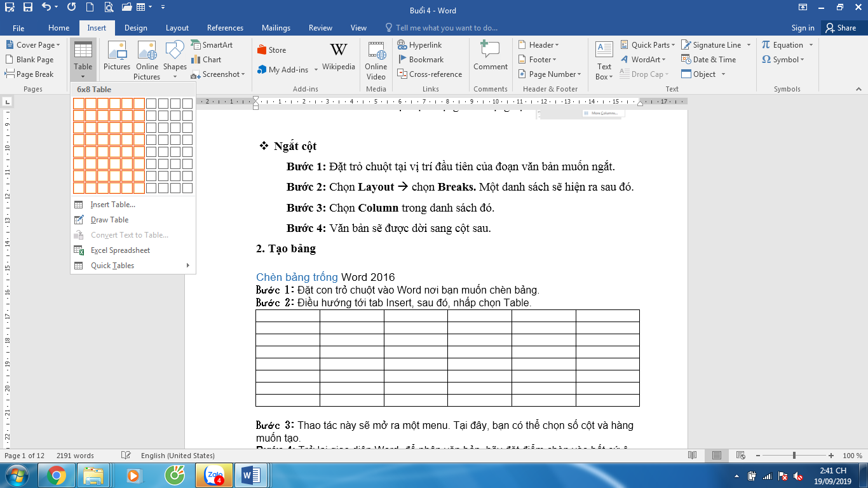
Task: Insert a Page Break
Action: [x=29, y=74]
